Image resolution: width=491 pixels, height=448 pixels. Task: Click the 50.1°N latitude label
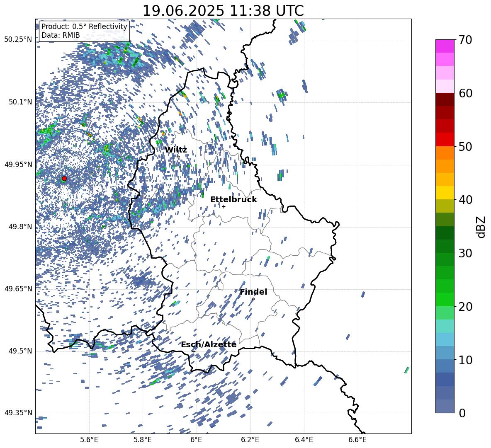(x=21, y=102)
